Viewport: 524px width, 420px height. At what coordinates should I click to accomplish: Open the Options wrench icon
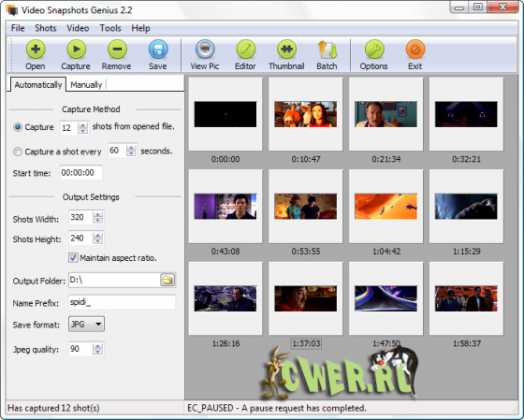[x=374, y=50]
